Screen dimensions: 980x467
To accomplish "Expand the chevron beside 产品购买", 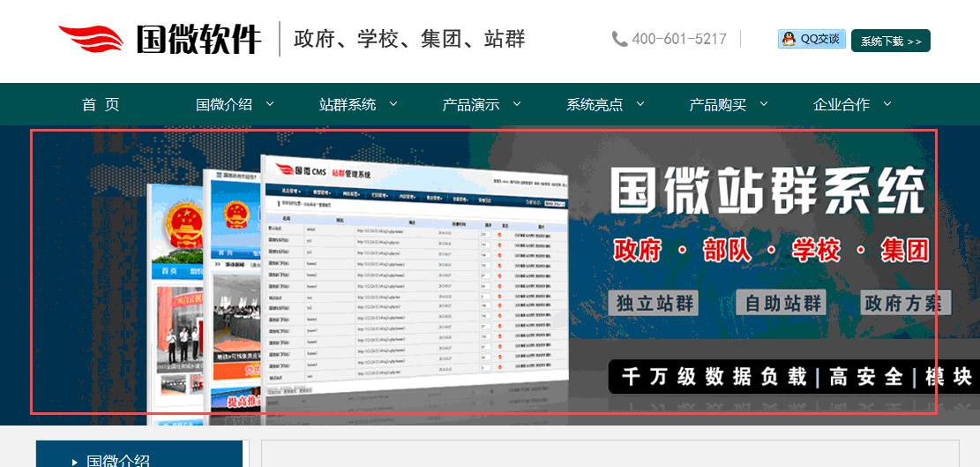I will (x=764, y=104).
